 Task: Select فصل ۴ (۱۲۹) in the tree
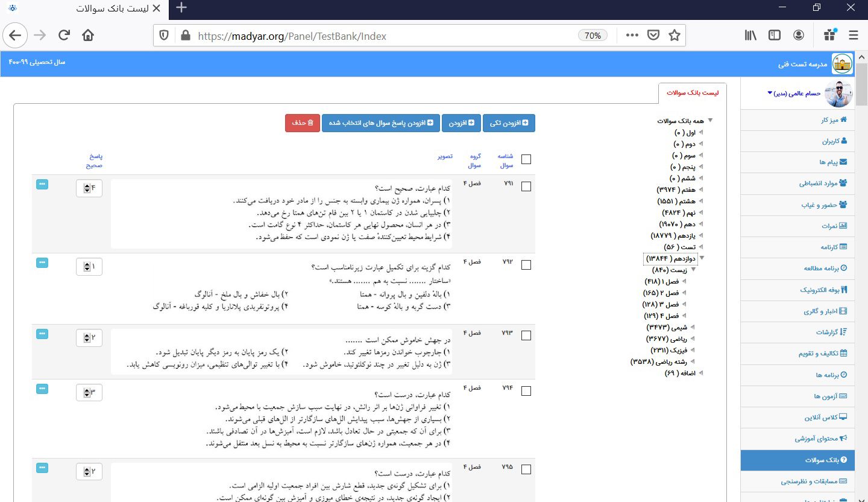(662, 316)
